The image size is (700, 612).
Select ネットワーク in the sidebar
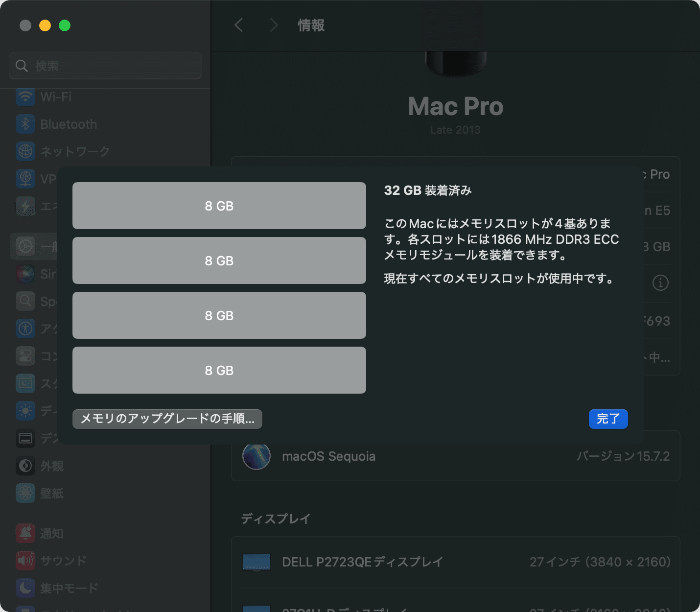click(x=73, y=151)
